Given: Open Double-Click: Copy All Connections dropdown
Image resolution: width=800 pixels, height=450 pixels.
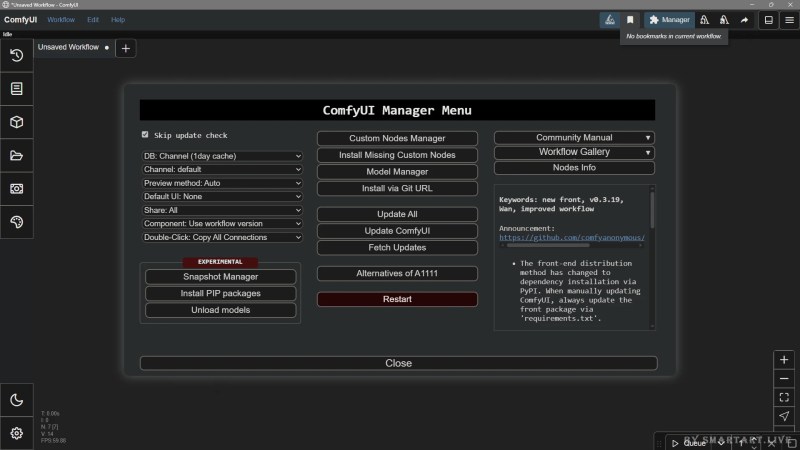Looking at the screenshot, I should (x=222, y=237).
